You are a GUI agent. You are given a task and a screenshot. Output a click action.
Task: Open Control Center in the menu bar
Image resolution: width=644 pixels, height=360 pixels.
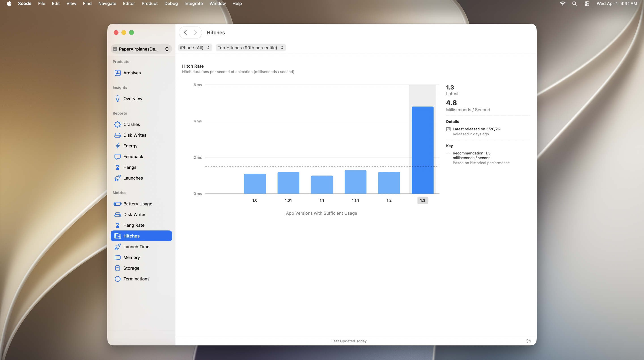click(587, 4)
